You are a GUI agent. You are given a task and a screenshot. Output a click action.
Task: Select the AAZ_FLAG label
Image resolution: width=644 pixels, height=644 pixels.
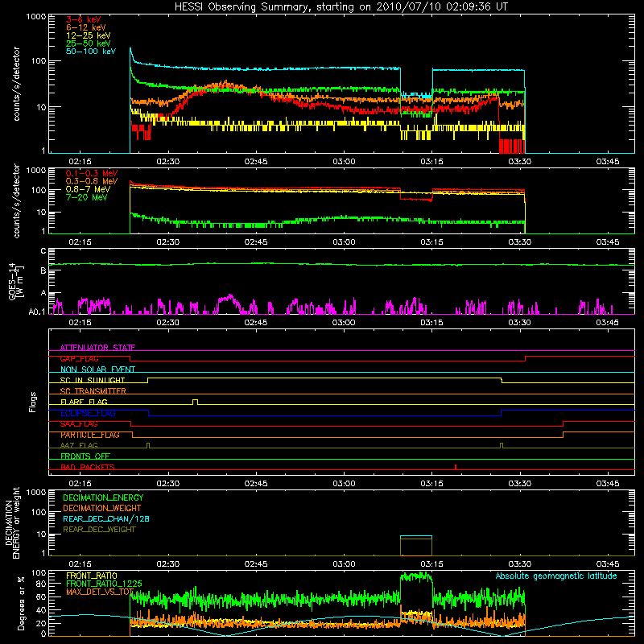point(79,445)
